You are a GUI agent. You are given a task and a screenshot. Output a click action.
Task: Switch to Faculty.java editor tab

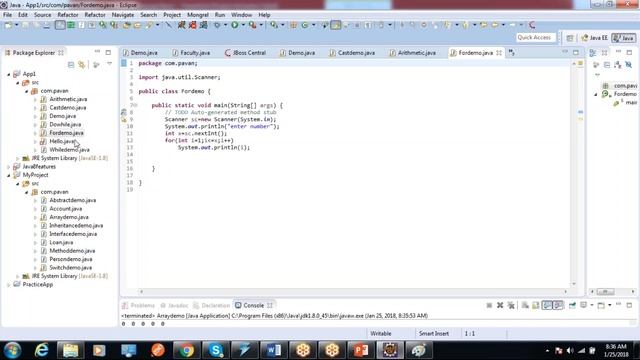pos(191,53)
